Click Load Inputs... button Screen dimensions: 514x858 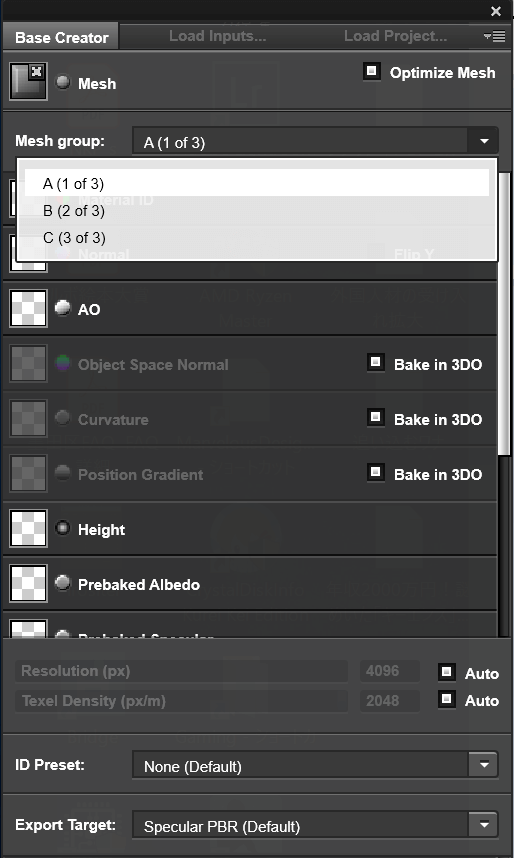(x=217, y=36)
